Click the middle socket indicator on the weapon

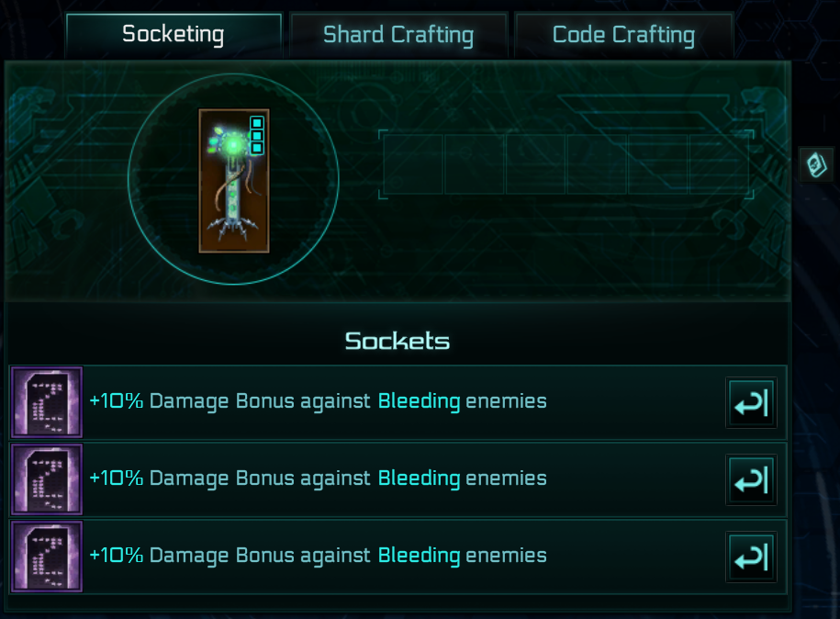point(257,135)
